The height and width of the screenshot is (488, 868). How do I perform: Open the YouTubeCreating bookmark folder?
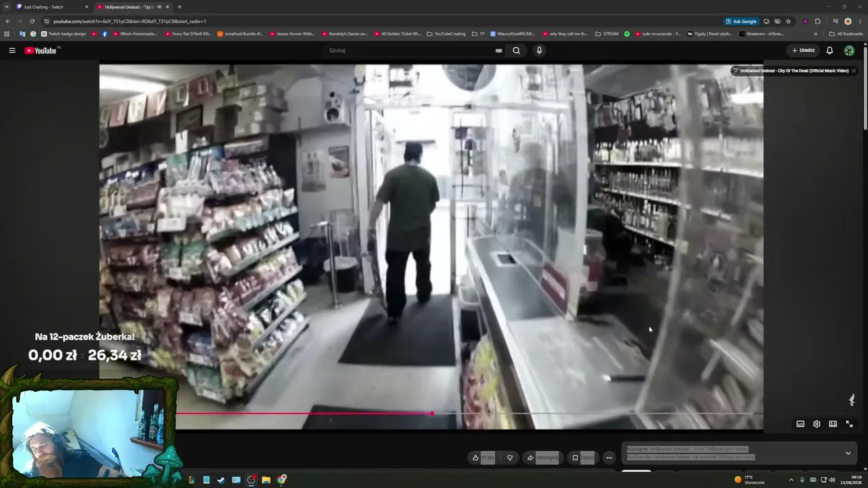(446, 34)
